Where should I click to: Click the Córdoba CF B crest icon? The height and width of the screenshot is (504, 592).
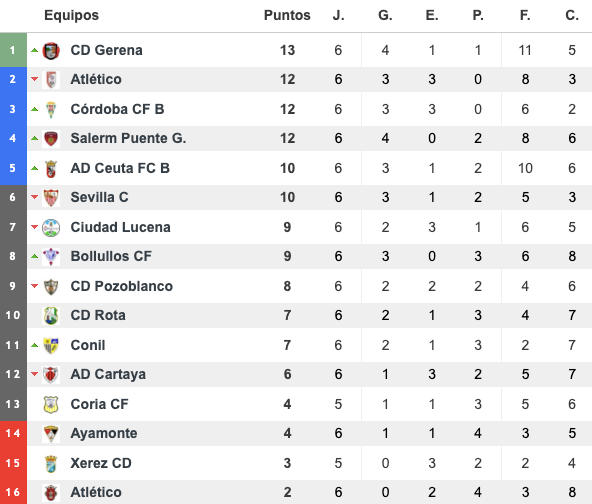point(51,109)
